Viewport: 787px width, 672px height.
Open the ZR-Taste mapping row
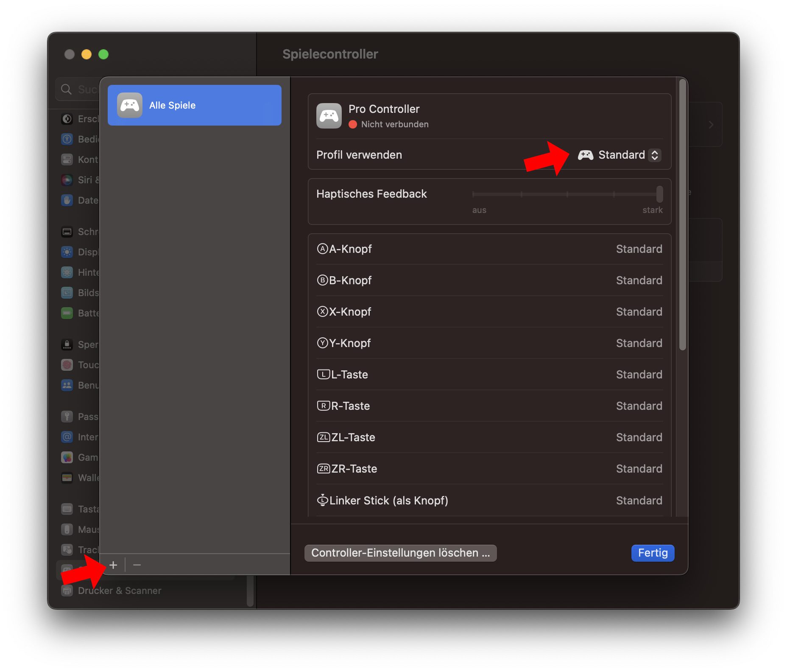pos(489,469)
